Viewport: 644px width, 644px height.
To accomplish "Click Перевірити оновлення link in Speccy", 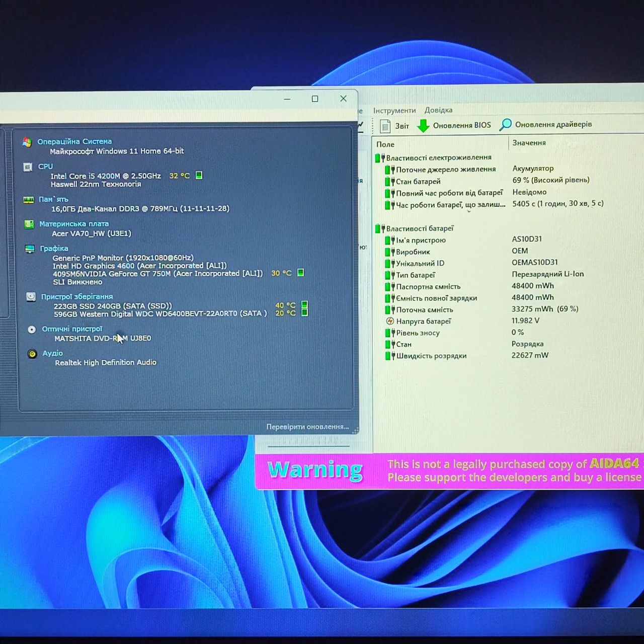I will 307,427.
